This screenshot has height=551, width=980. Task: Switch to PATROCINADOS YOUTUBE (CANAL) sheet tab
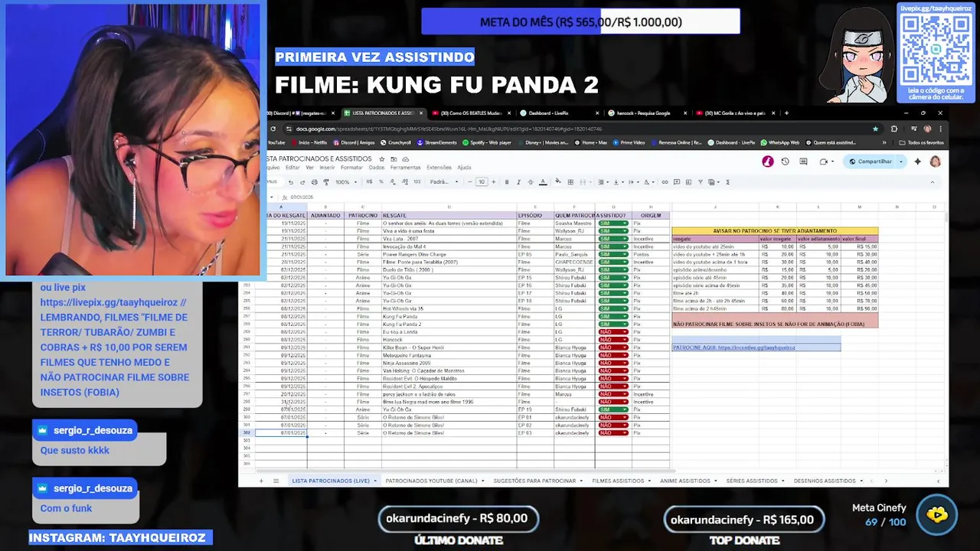click(x=431, y=481)
